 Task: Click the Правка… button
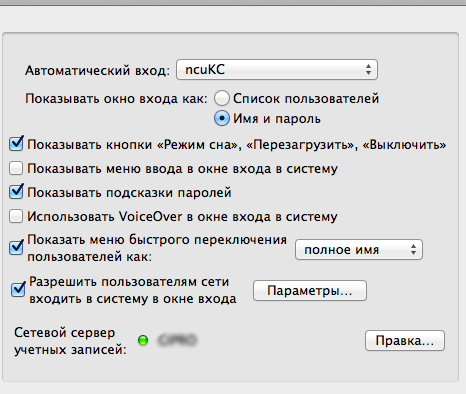pyautogui.click(x=405, y=340)
